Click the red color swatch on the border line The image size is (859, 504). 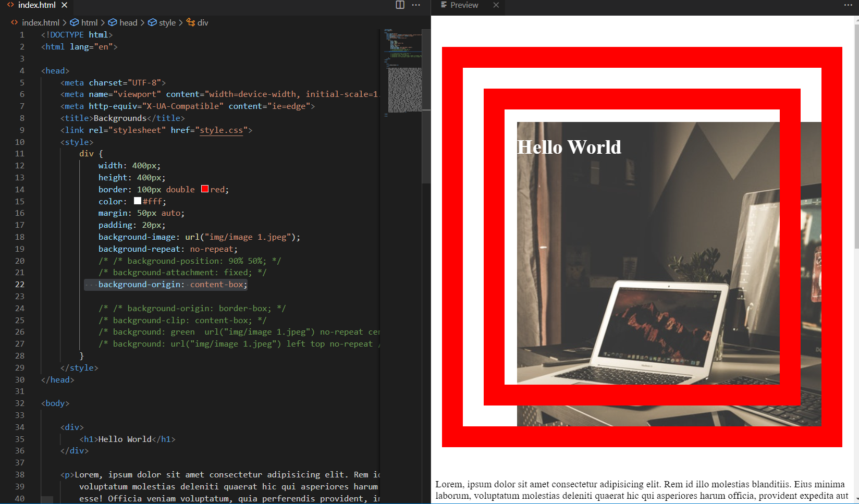[204, 189]
